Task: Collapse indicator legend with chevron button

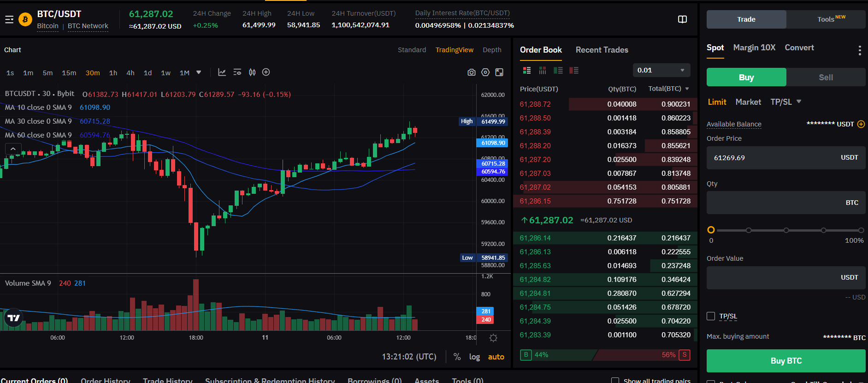Action: point(13,149)
